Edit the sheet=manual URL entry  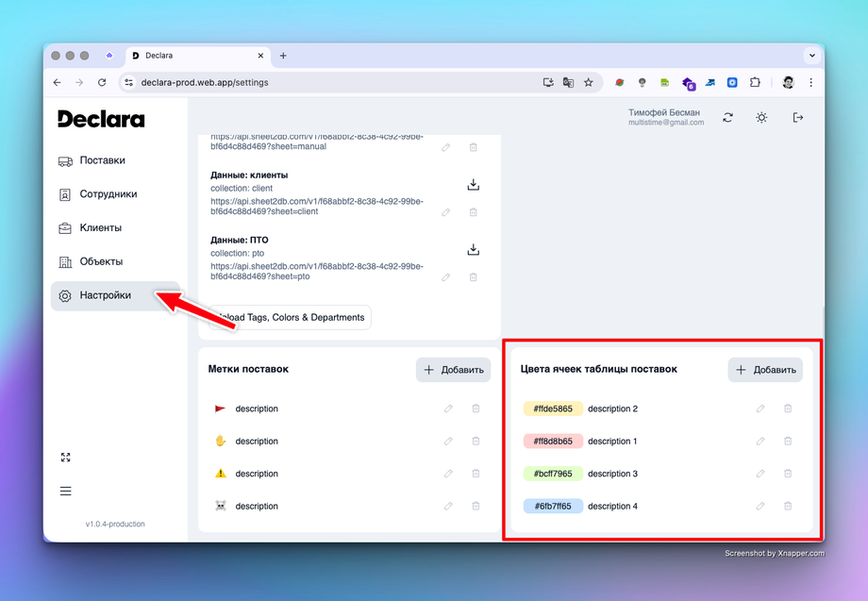point(446,147)
